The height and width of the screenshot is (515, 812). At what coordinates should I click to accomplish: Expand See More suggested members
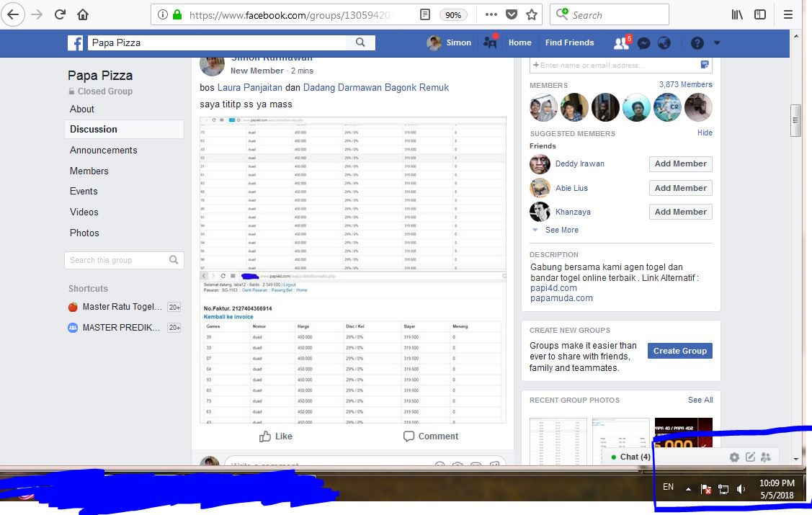561,230
